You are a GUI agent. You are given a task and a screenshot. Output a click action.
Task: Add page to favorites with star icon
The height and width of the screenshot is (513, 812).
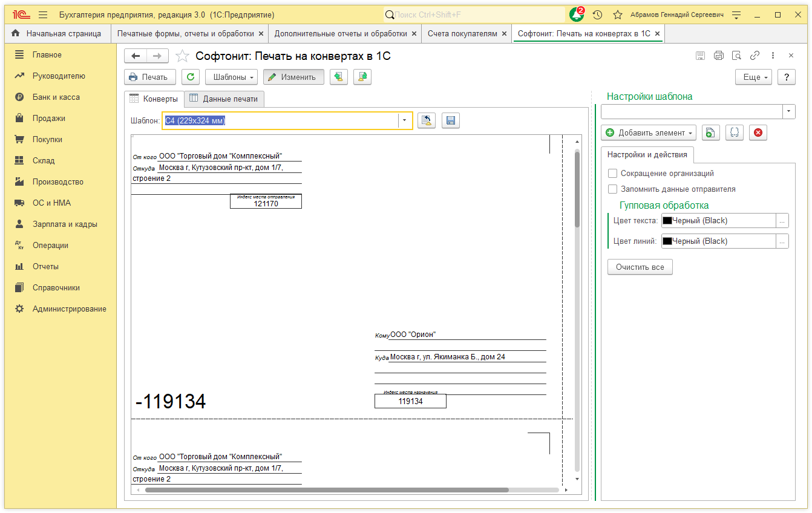tap(182, 56)
